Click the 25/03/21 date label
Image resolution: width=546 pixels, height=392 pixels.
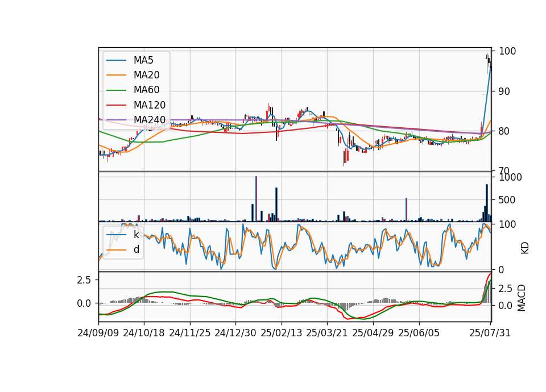327,333
